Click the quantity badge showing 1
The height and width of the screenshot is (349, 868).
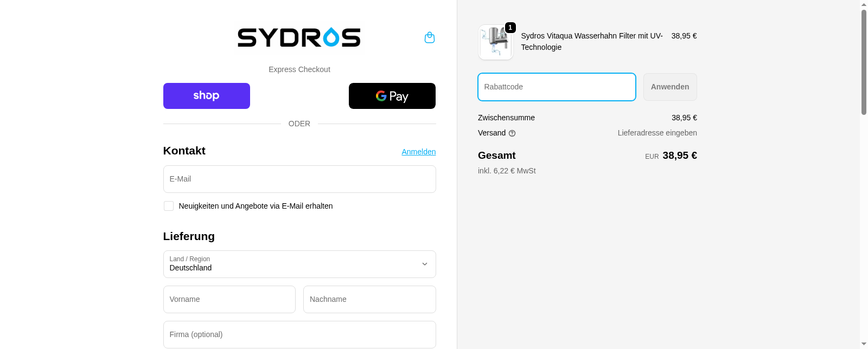click(510, 28)
